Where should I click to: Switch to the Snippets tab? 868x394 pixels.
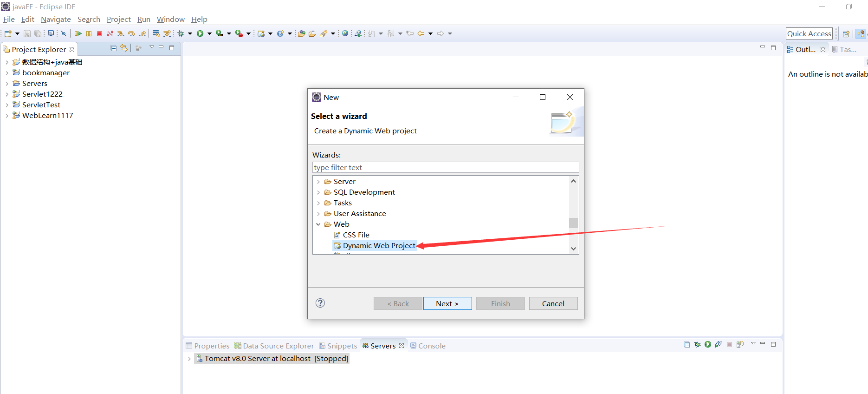pyautogui.click(x=338, y=346)
